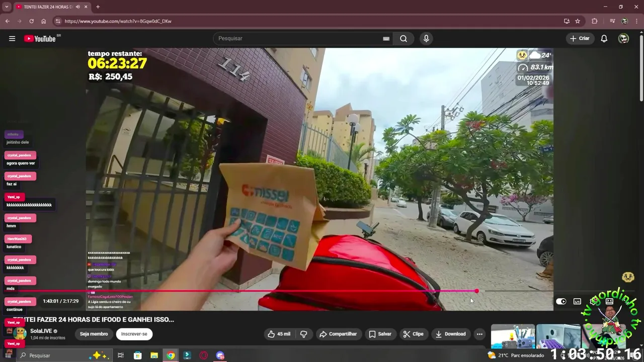Open the weather widget showing 21°C

pyautogui.click(x=516, y=355)
